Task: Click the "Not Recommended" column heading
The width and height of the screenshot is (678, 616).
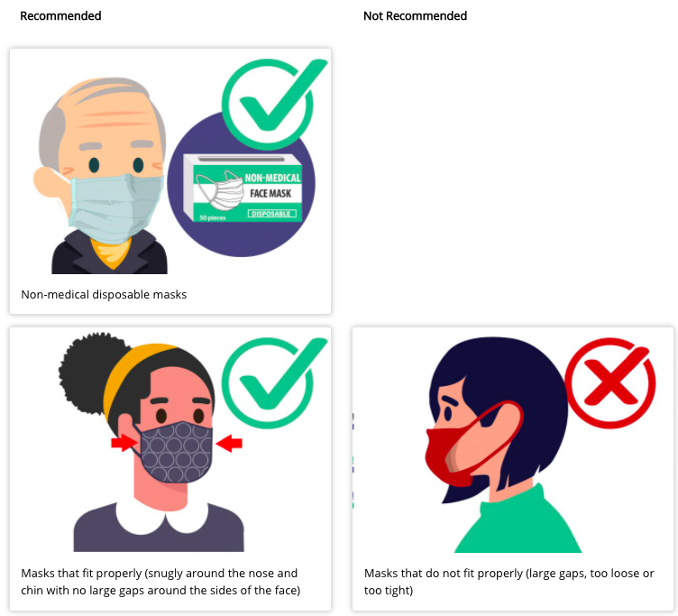Action: [415, 16]
